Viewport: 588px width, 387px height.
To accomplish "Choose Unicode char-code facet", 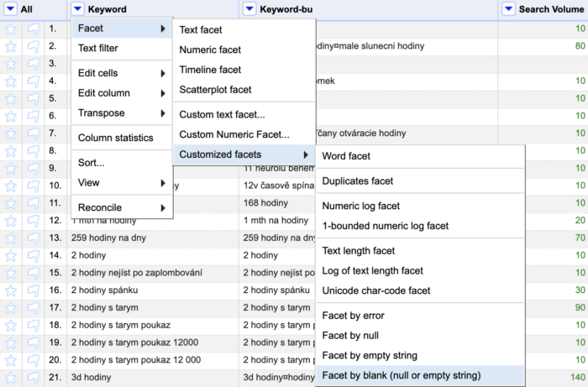I will pos(420,290).
